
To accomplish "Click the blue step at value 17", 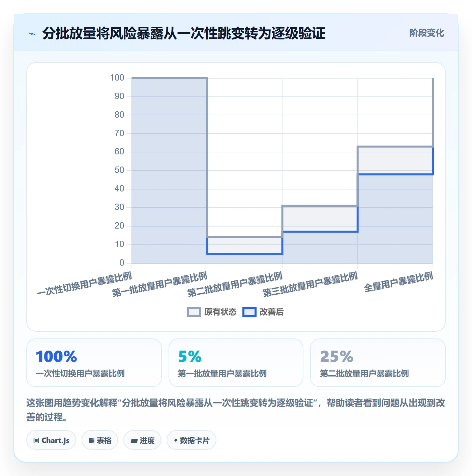I will pyautogui.click(x=320, y=232).
